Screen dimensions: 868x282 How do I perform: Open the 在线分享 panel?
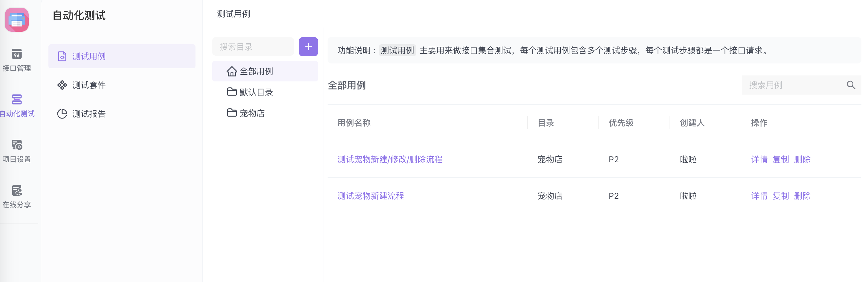[16, 197]
